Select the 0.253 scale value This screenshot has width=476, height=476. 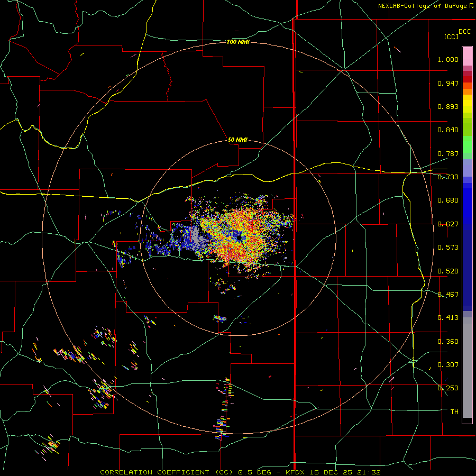pos(448,388)
